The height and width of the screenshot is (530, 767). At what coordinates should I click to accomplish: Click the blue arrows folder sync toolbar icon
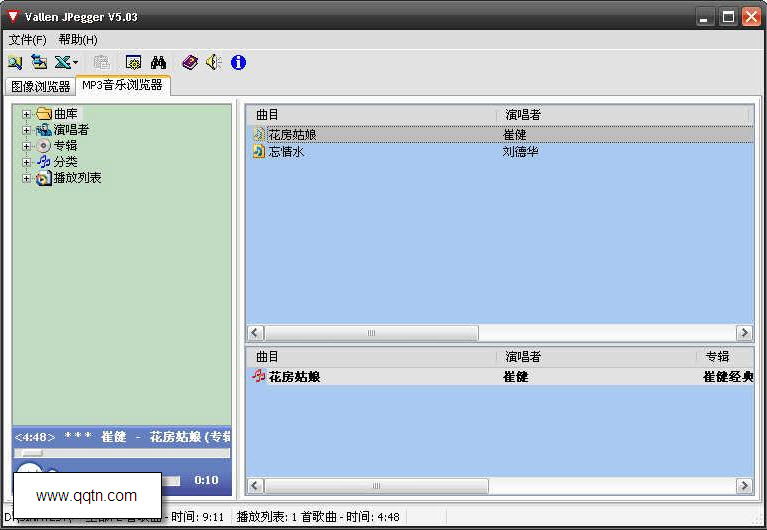[39, 62]
